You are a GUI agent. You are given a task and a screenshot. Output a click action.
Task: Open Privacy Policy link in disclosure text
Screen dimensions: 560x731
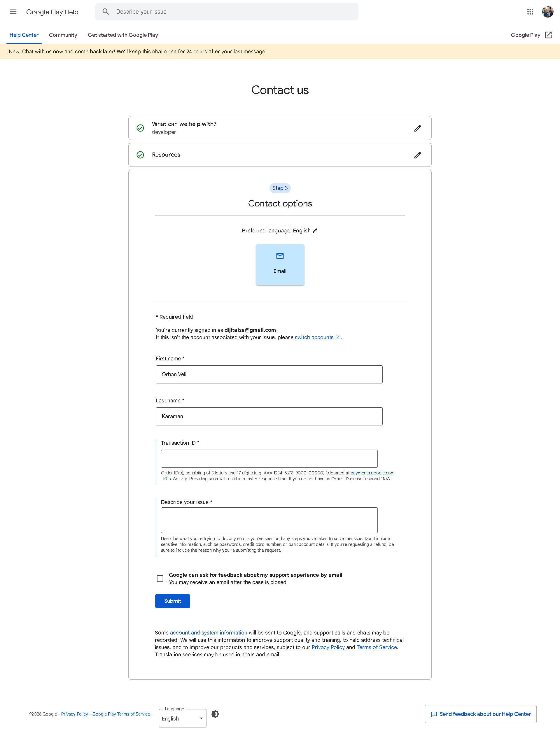[x=328, y=647]
